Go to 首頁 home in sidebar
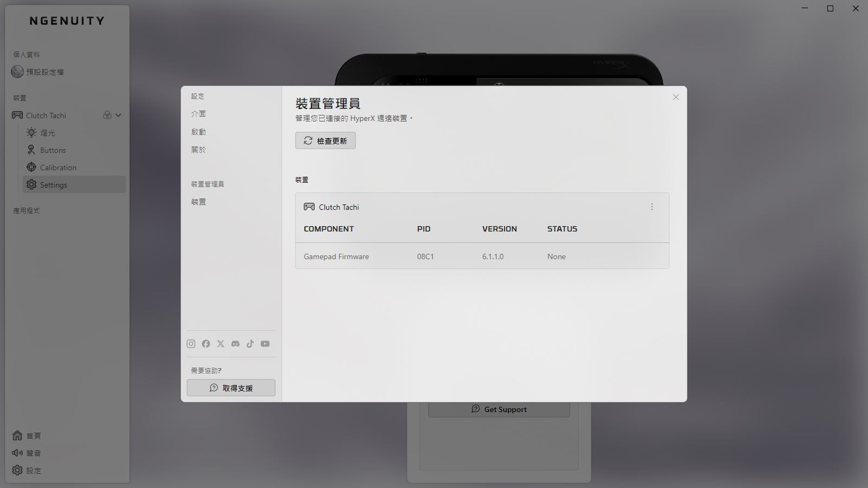The width and height of the screenshot is (868, 488). tap(27, 436)
